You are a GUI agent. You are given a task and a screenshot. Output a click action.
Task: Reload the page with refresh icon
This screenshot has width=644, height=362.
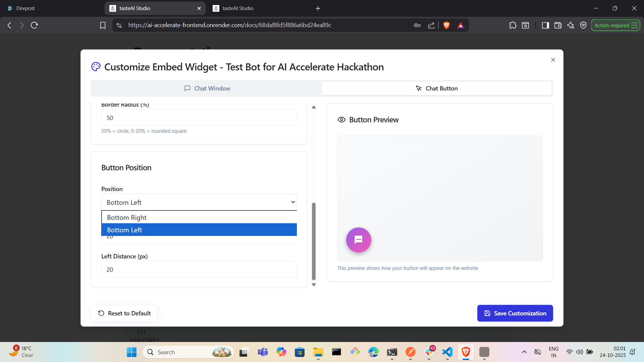34,25
